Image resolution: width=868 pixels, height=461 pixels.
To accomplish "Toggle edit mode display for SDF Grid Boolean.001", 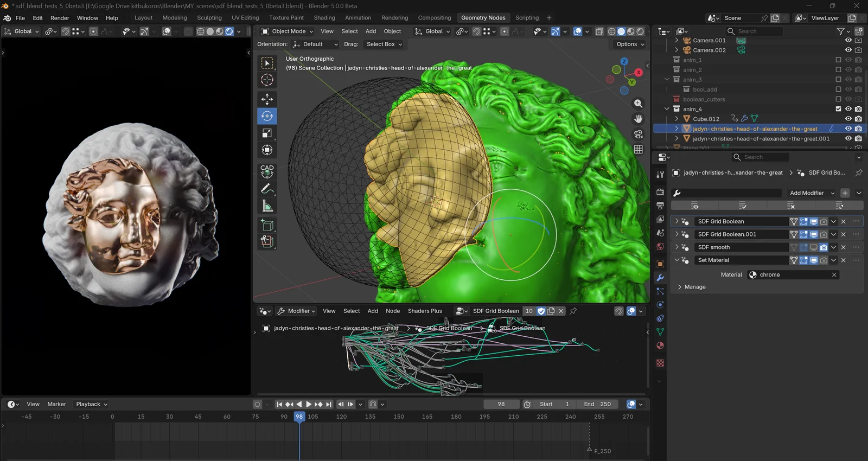I will coord(804,234).
